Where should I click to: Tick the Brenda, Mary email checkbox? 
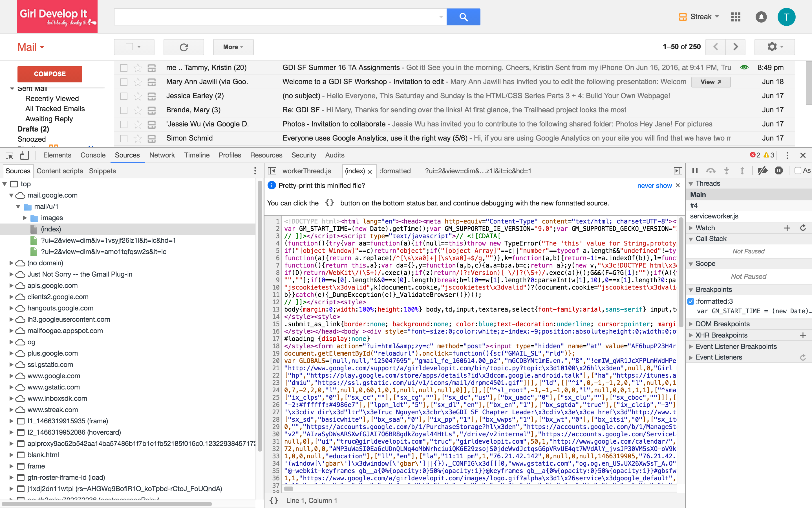(124, 110)
